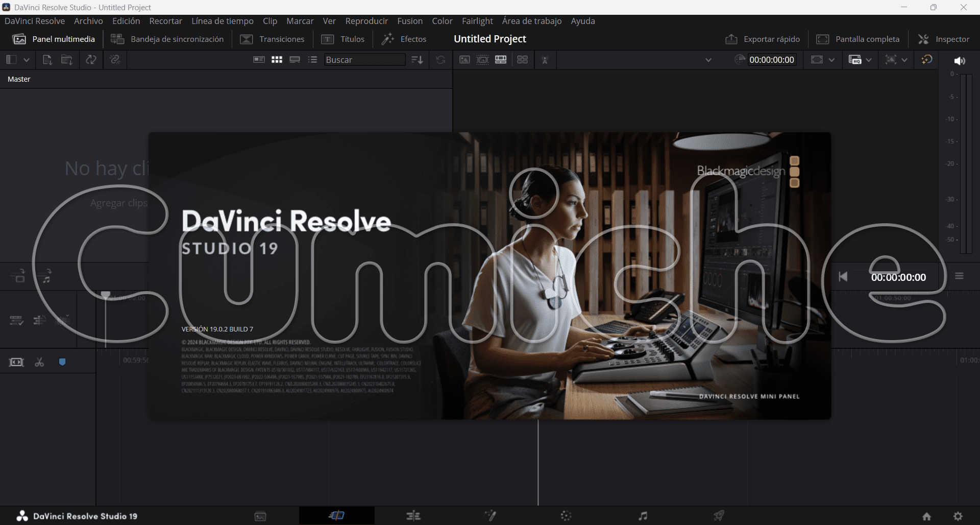Image resolution: width=980 pixels, height=525 pixels.
Task: Click the timeline options checklist icon
Action: pyautogui.click(x=16, y=320)
